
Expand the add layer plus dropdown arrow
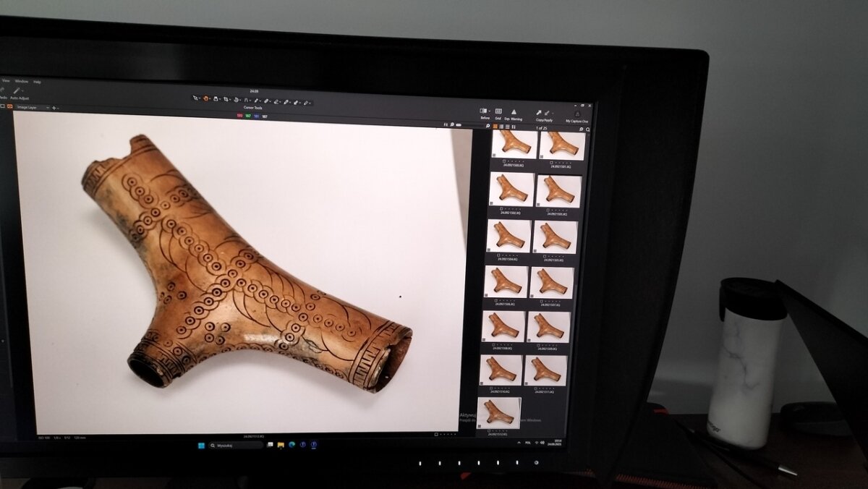tap(58, 108)
